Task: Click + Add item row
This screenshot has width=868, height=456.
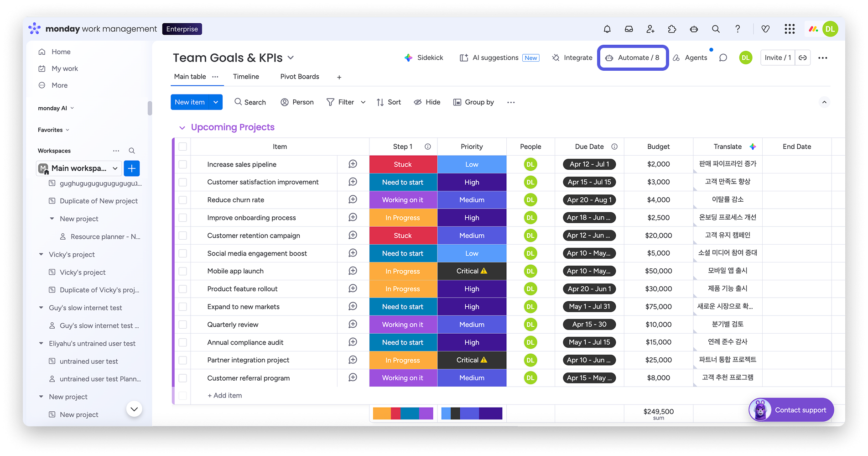Action: click(x=225, y=396)
